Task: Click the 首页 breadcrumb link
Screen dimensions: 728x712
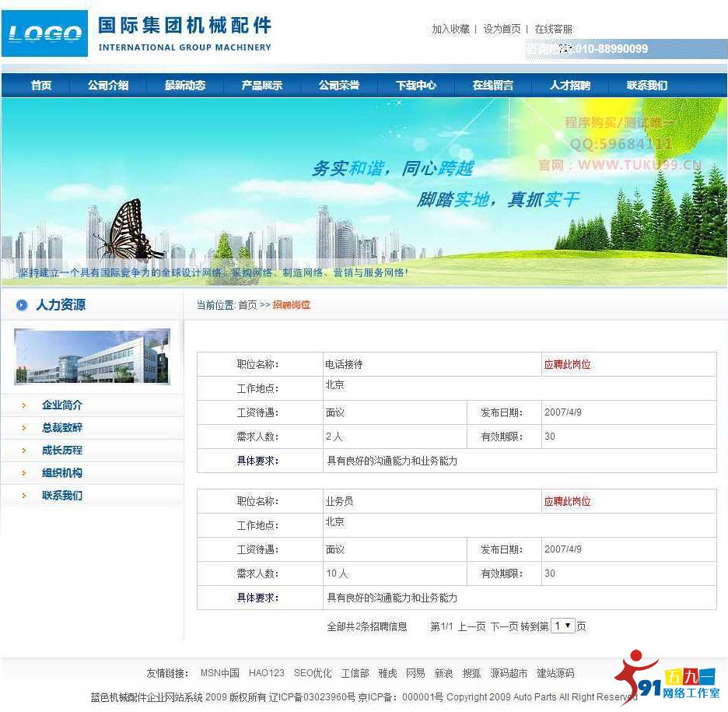Action: (247, 305)
